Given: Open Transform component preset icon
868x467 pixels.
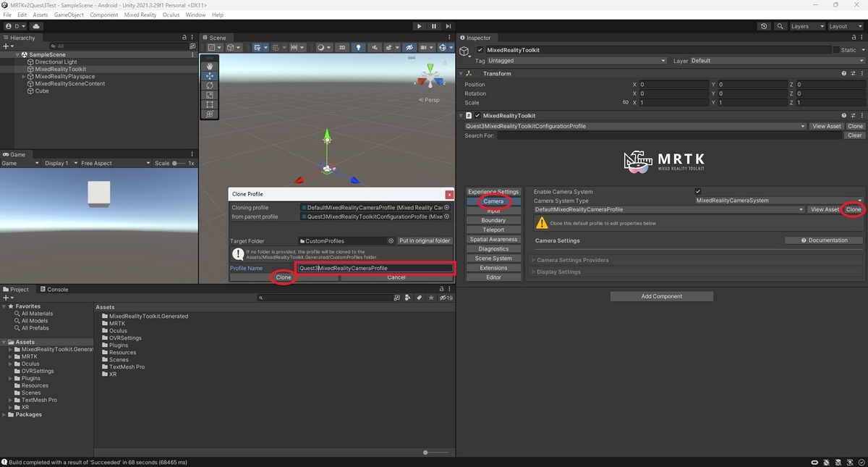Looking at the screenshot, I should tap(853, 73).
